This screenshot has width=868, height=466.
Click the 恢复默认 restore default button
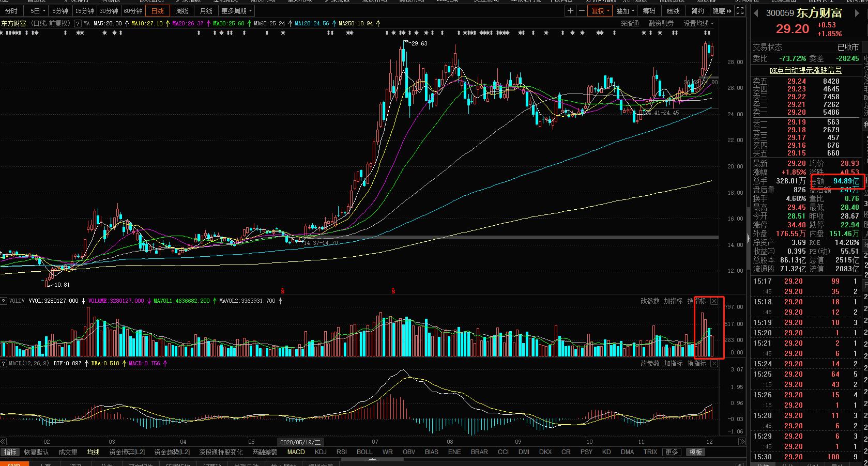[36, 452]
